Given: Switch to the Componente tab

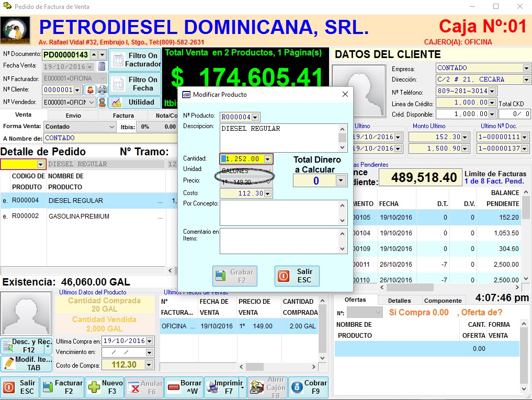Looking at the screenshot, I should pos(443,301).
